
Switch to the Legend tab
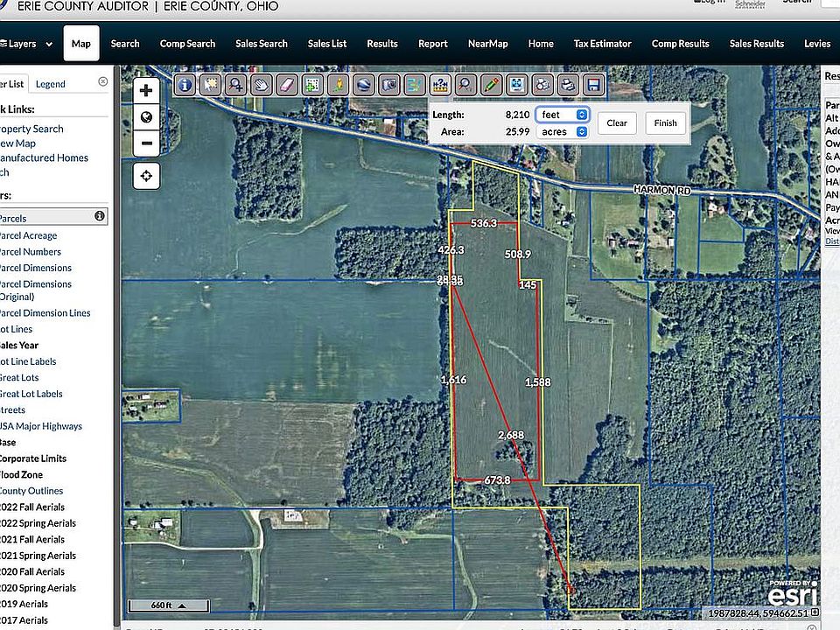pyautogui.click(x=51, y=84)
